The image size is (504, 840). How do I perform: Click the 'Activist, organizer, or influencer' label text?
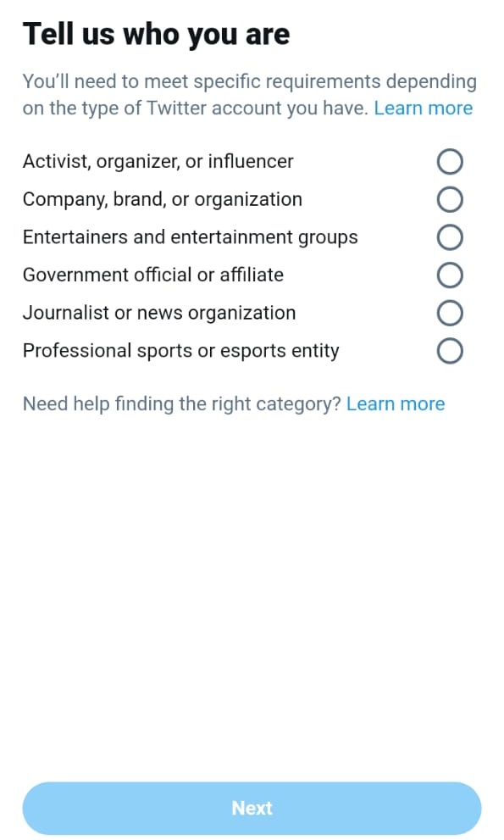158,161
